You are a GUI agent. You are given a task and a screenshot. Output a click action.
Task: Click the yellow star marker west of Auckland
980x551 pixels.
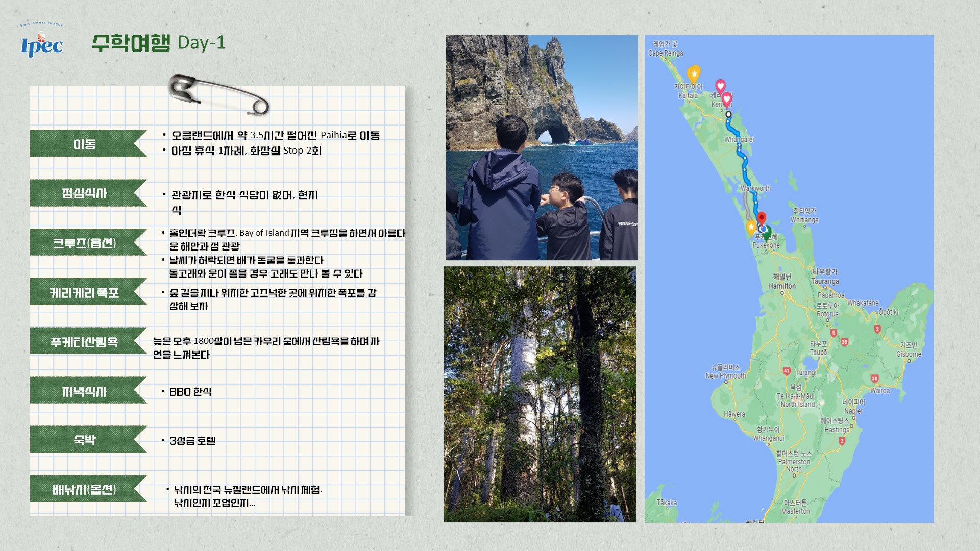(751, 228)
